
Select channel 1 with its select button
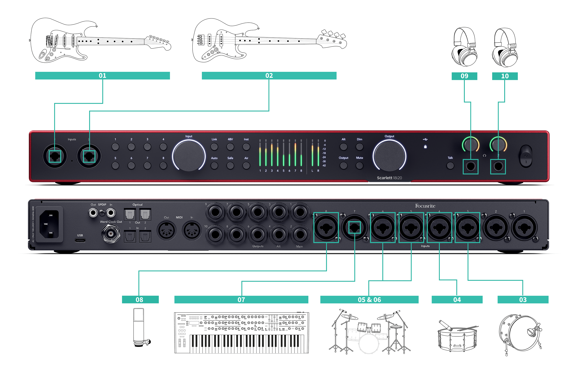pos(115,147)
